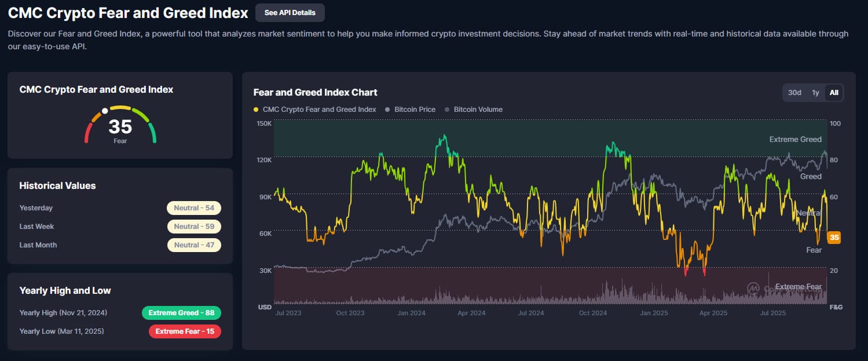868x361 pixels.
Task: Click the See API Details button
Action: [290, 12]
